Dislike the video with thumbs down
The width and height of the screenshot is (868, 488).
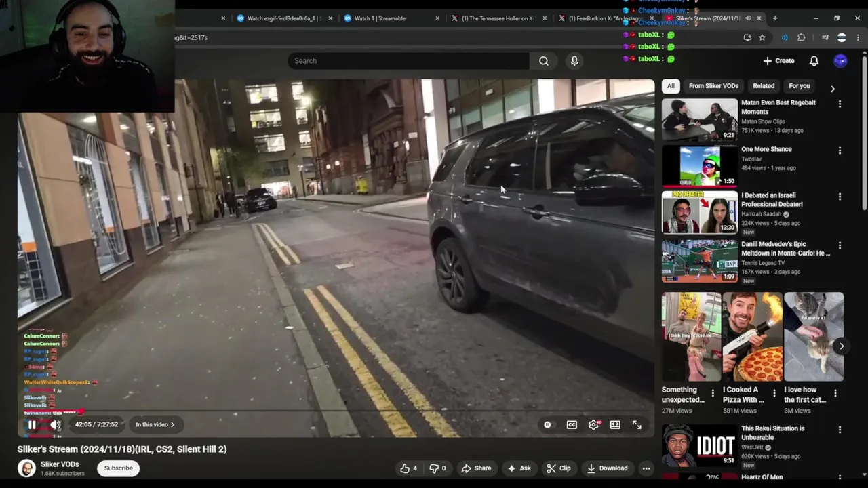[x=438, y=468]
